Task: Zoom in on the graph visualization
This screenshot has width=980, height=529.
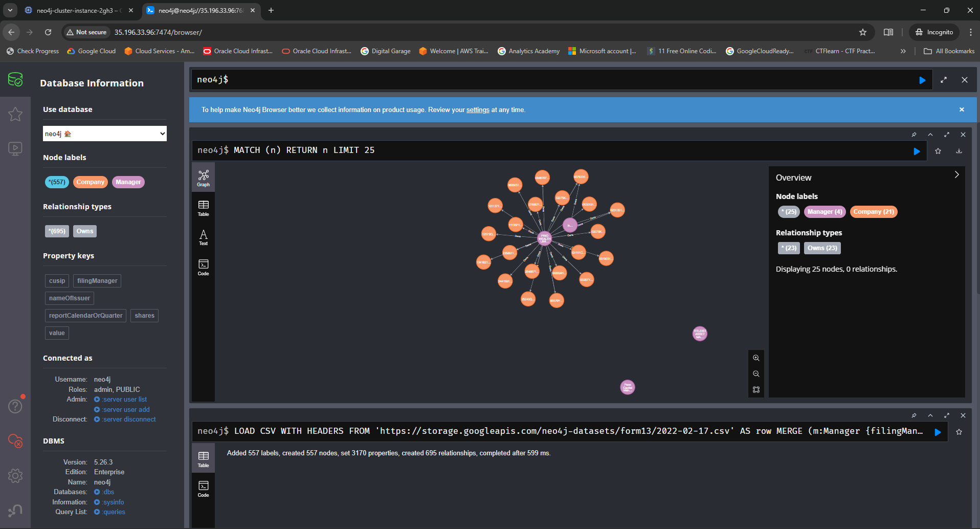Action: coord(756,358)
